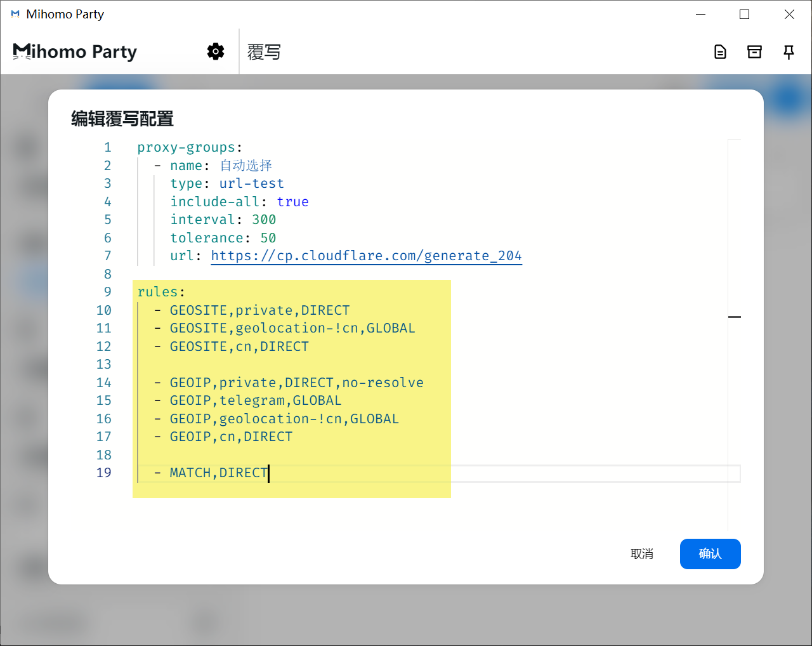Click the 'proxy-groups:' key on line 1
This screenshot has height=646, width=812.
189,147
